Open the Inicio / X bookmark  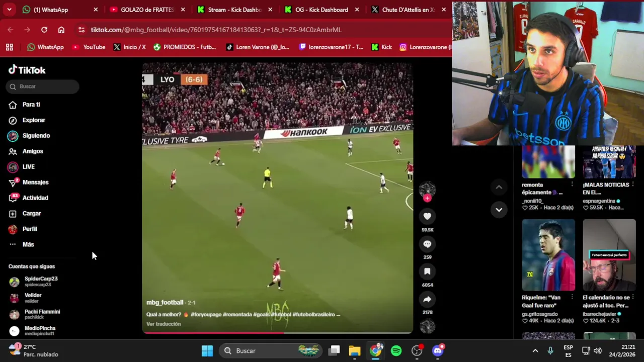[x=129, y=47]
